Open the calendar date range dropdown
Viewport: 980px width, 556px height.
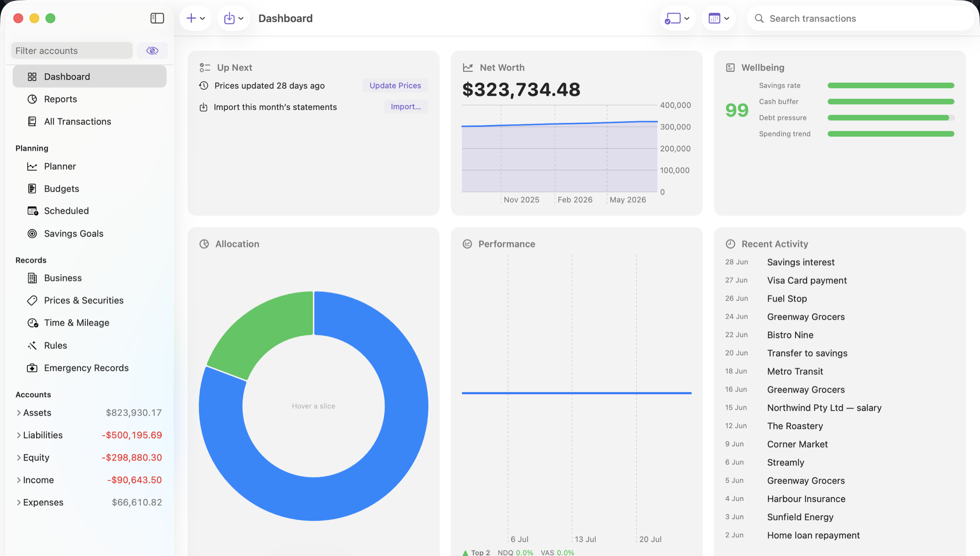pyautogui.click(x=719, y=18)
